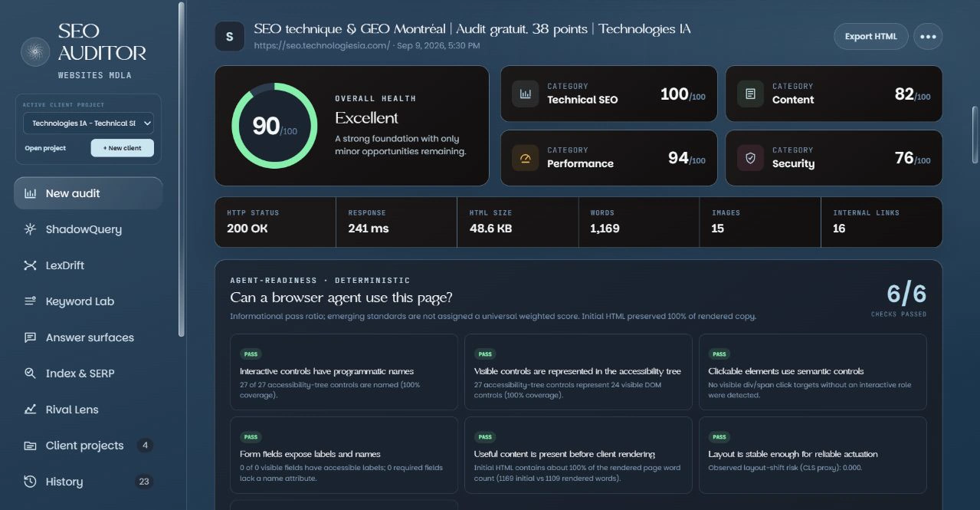Click the LexDrift cross-arrows icon
Image resolution: width=980 pixels, height=510 pixels.
tap(30, 265)
